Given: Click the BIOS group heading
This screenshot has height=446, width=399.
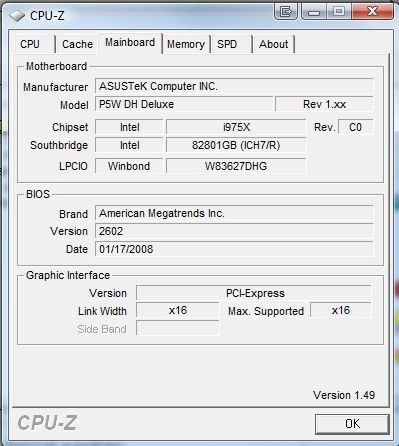Looking at the screenshot, I should click(x=38, y=194).
